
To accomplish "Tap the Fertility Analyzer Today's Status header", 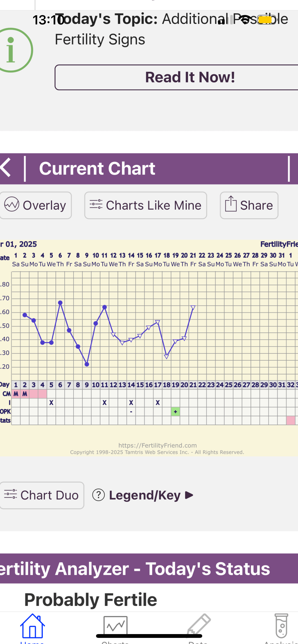I will coord(149,569).
